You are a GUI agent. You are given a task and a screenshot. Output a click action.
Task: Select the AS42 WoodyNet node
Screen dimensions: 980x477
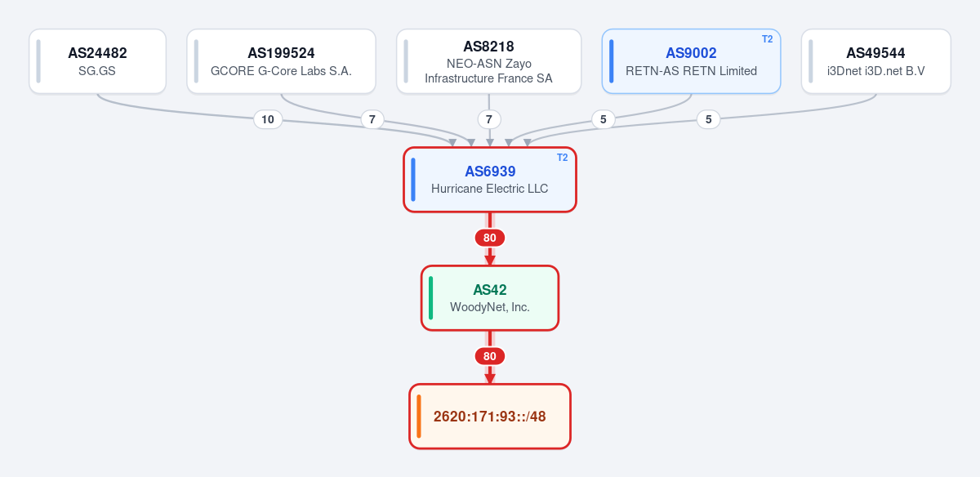click(490, 298)
